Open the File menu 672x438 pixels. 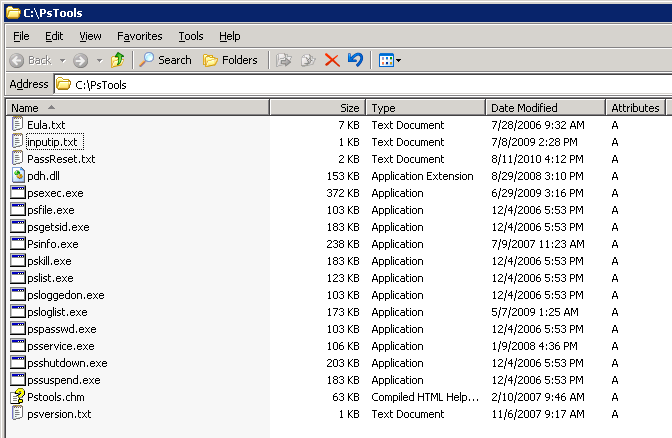click(21, 36)
